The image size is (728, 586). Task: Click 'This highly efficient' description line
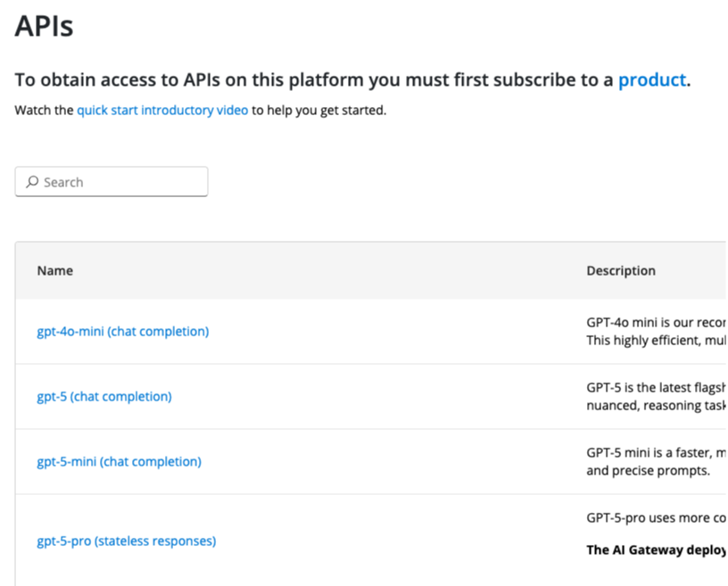coord(656,340)
